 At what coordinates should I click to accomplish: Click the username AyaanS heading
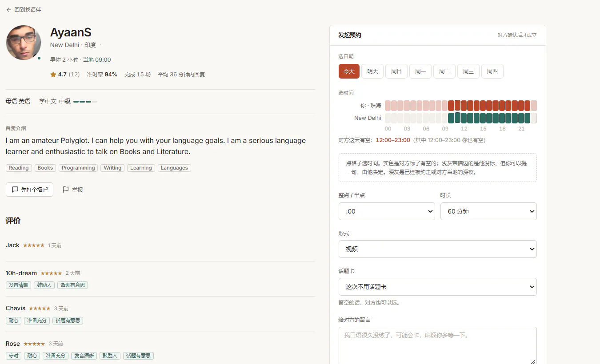point(71,32)
